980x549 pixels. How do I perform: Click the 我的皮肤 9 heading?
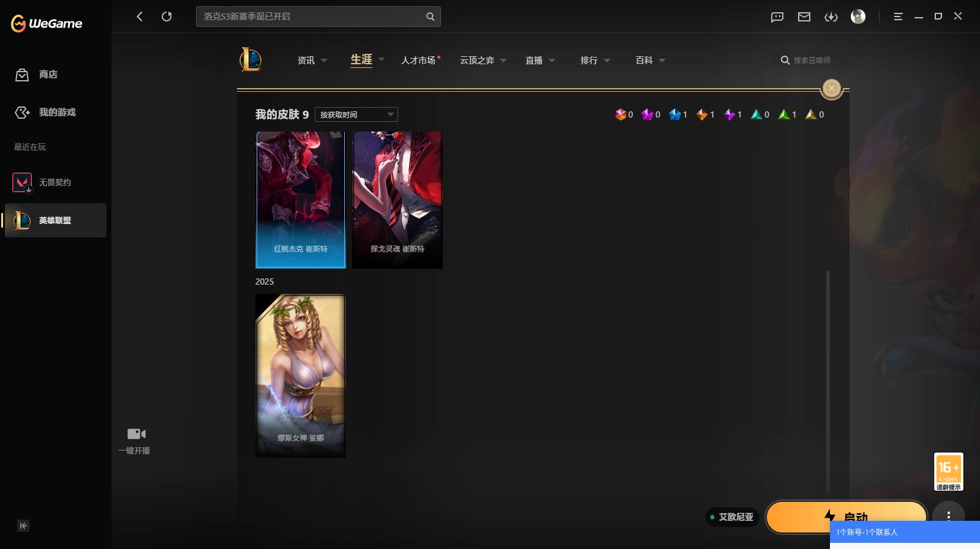(x=282, y=114)
